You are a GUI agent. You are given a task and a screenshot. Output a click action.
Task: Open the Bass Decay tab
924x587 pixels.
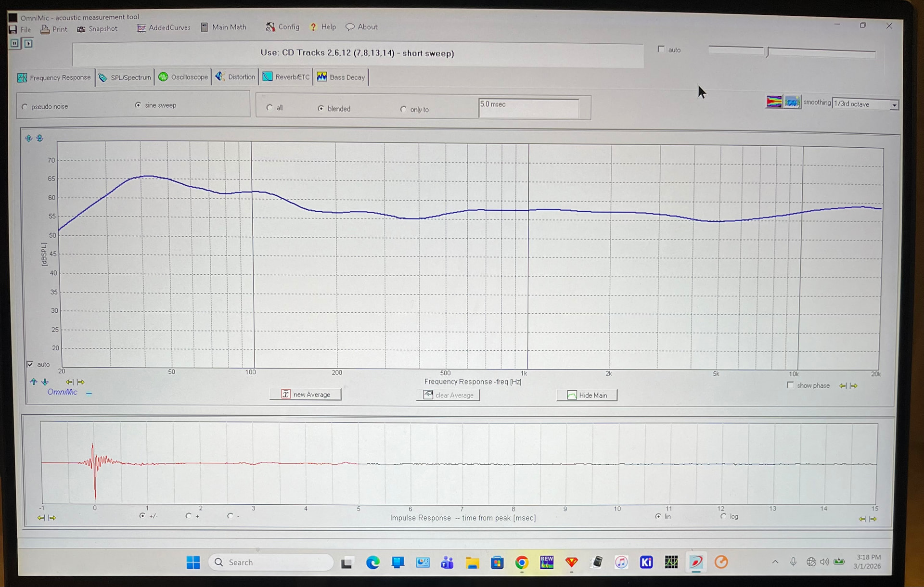(x=341, y=77)
